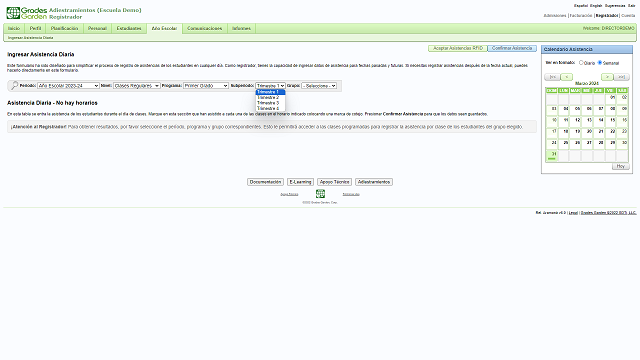Image resolution: width=640 pixels, height=360 pixels.
Task: Jump forward with the double right arrow
Action: coord(622,77)
